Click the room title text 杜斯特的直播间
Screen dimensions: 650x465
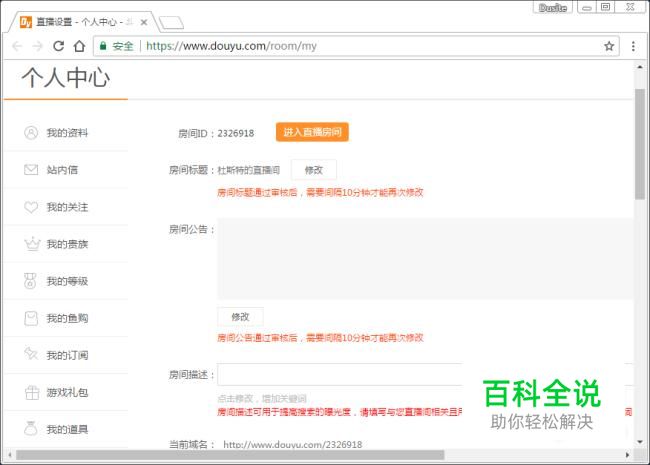(249, 170)
